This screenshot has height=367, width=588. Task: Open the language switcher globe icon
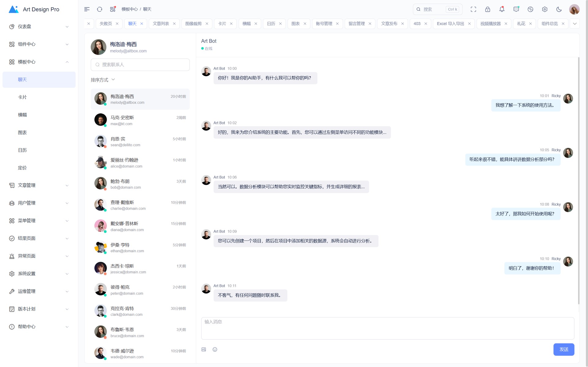[530, 9]
